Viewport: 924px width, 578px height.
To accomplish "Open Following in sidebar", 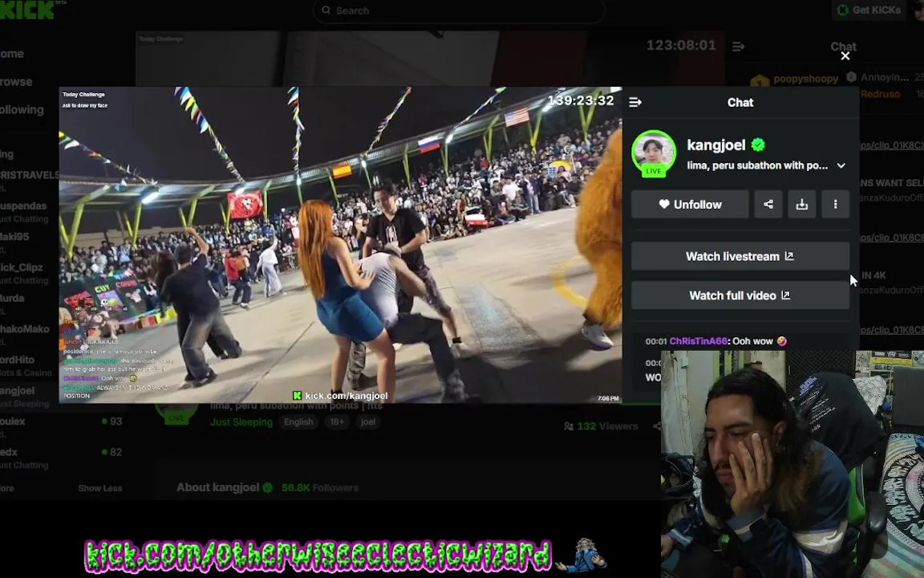I will point(22,110).
